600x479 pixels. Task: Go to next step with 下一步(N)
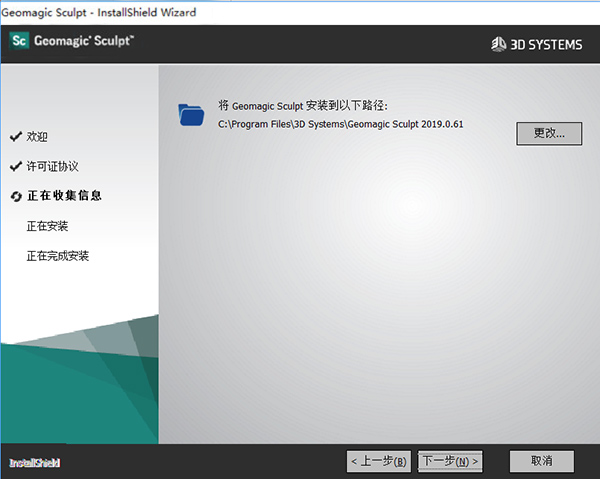[x=450, y=461]
